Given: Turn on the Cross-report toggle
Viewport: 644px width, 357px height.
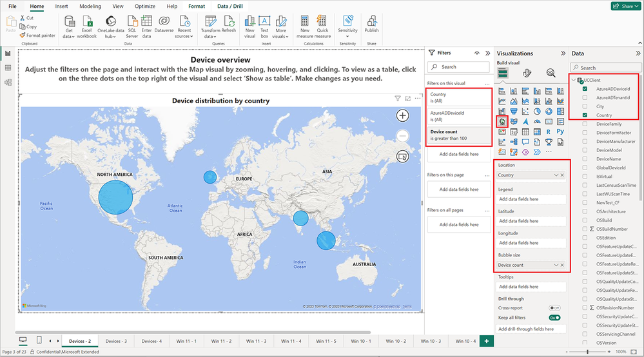Looking at the screenshot, I should click(x=554, y=308).
